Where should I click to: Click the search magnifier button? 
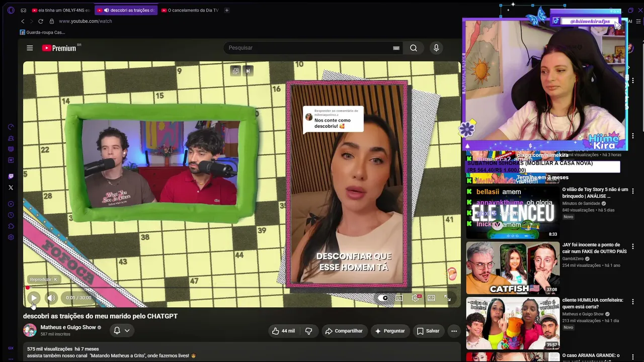pyautogui.click(x=414, y=48)
